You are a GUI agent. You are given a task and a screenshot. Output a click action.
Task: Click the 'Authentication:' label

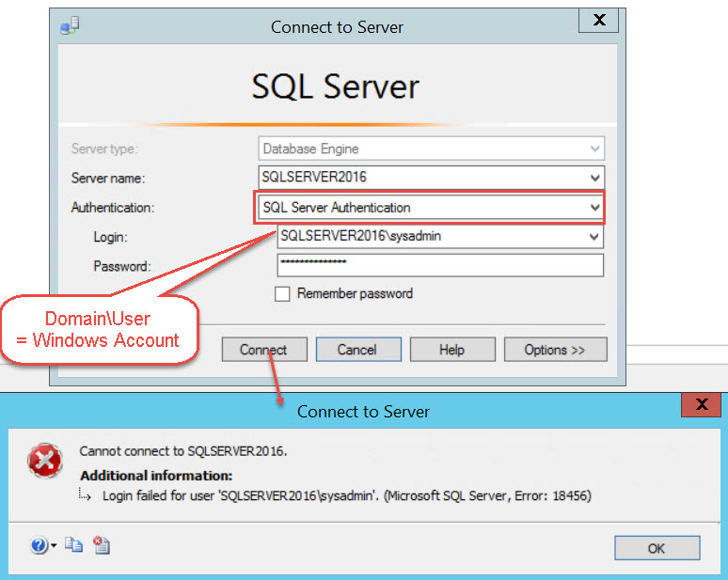[x=112, y=208]
